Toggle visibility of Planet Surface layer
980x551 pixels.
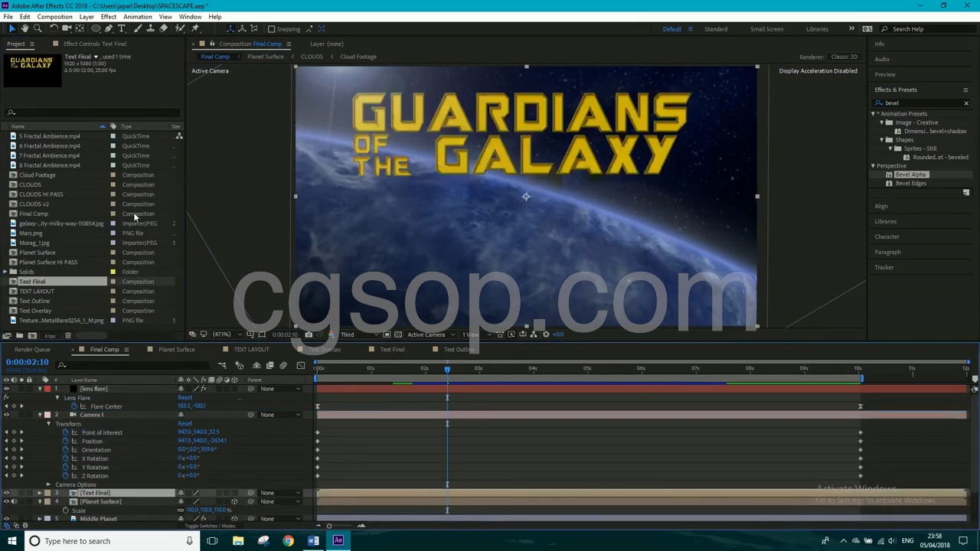point(6,502)
